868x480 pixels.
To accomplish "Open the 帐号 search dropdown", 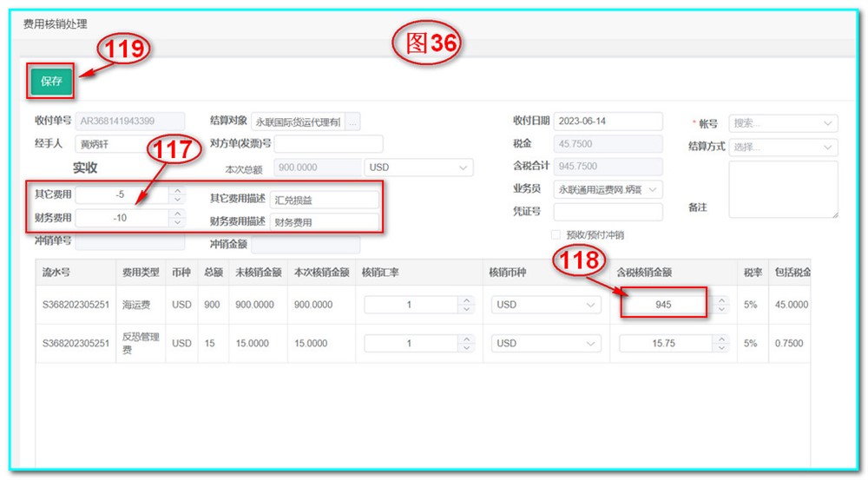I will [x=783, y=123].
